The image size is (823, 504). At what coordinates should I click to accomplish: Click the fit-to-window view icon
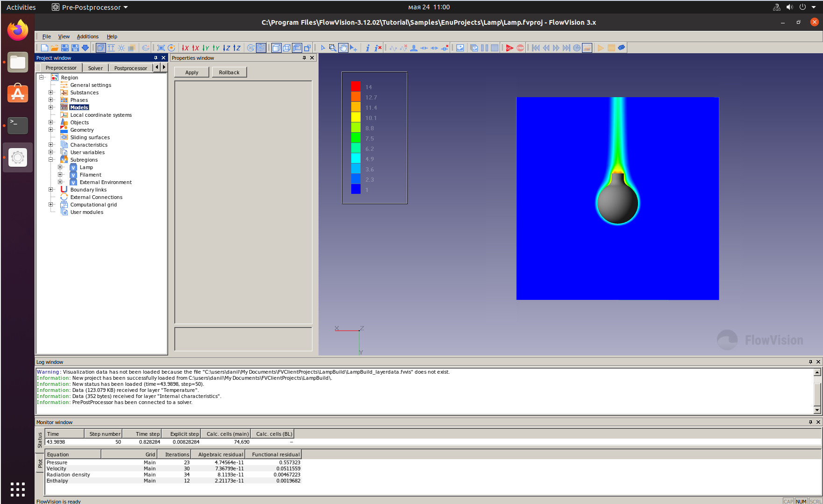[161, 48]
